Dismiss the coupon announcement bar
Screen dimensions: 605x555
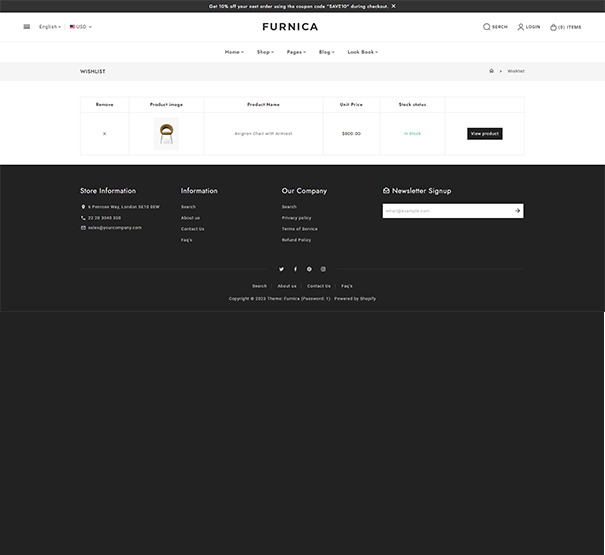393,6
